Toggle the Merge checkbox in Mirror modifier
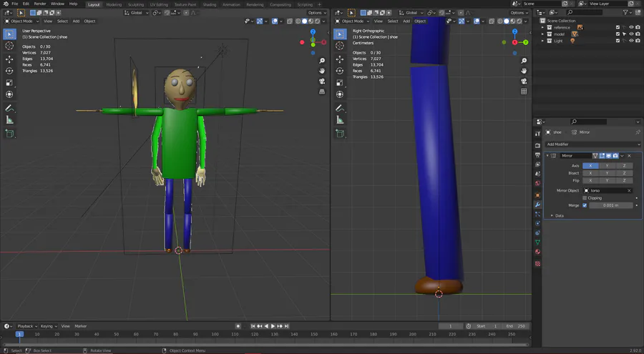The image size is (644, 354). 585,205
